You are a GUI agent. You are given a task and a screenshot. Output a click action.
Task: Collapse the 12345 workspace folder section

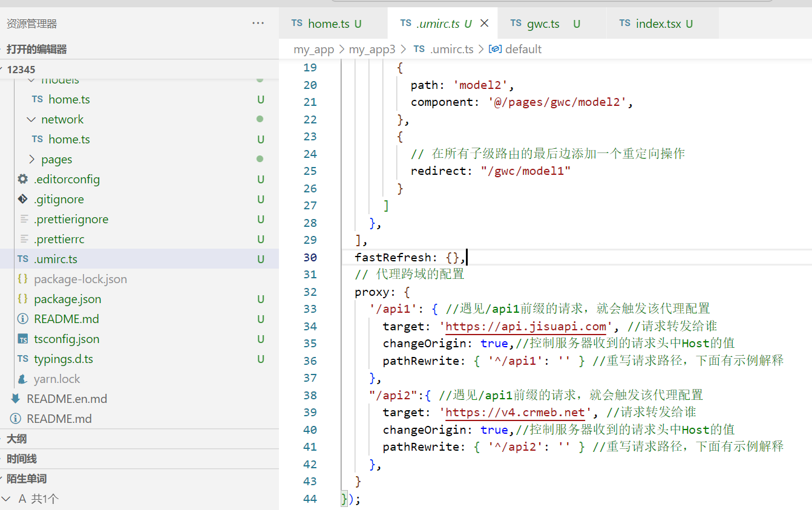pyautogui.click(x=139, y=69)
